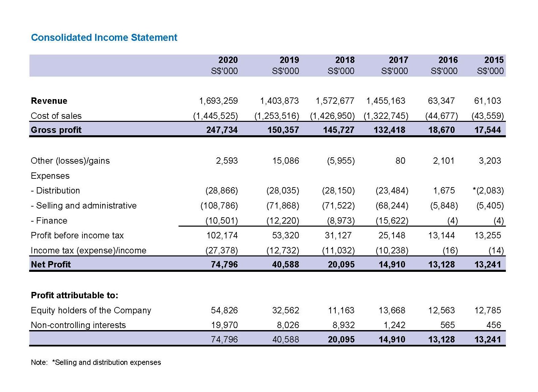This screenshot has width=538, height=392.
Task: Select equity holders value 12,785
Action: pos(488,310)
